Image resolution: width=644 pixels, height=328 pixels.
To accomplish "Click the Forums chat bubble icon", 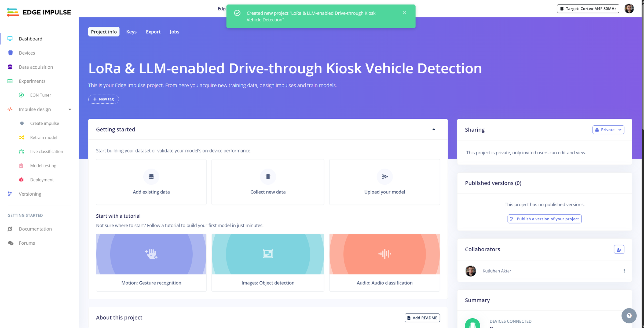I will (11, 243).
